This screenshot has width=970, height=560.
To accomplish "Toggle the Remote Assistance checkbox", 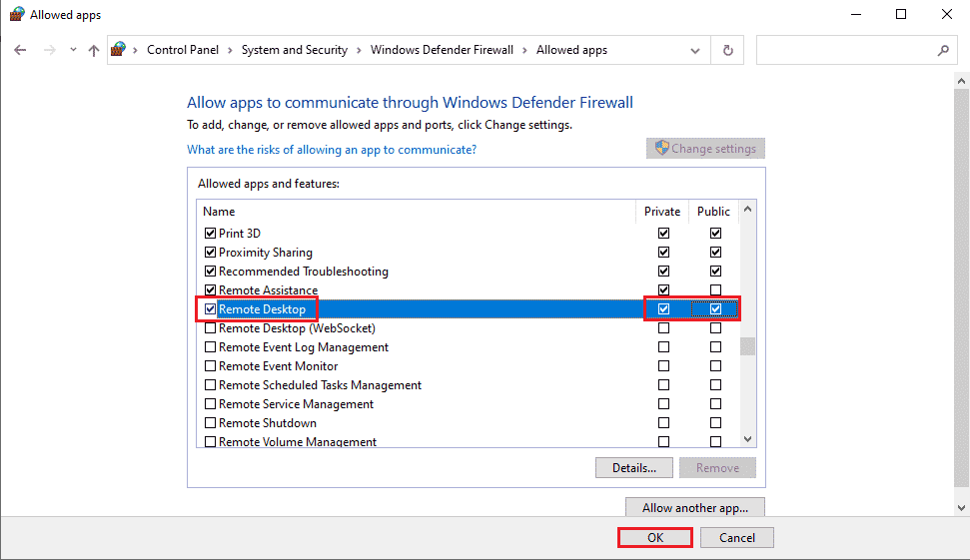I will click(x=211, y=289).
